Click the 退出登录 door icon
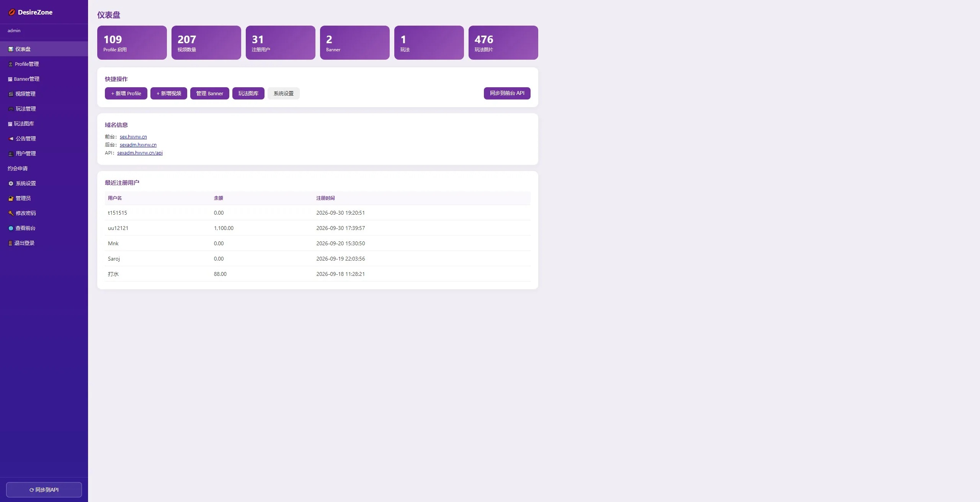The height and width of the screenshot is (502, 980). (10, 243)
